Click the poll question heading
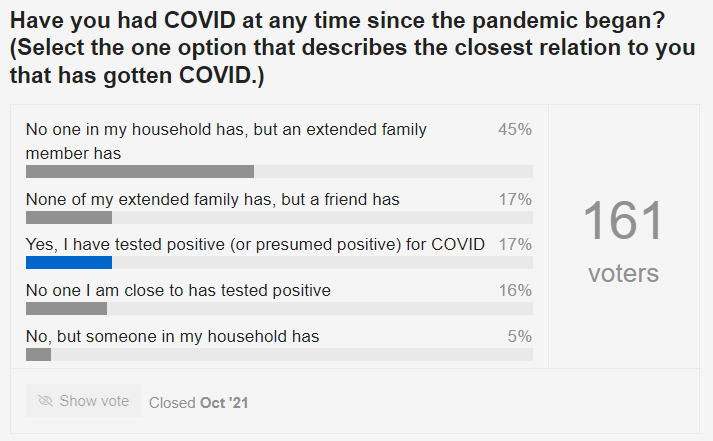Viewport: 713px width, 441px height. (x=353, y=47)
